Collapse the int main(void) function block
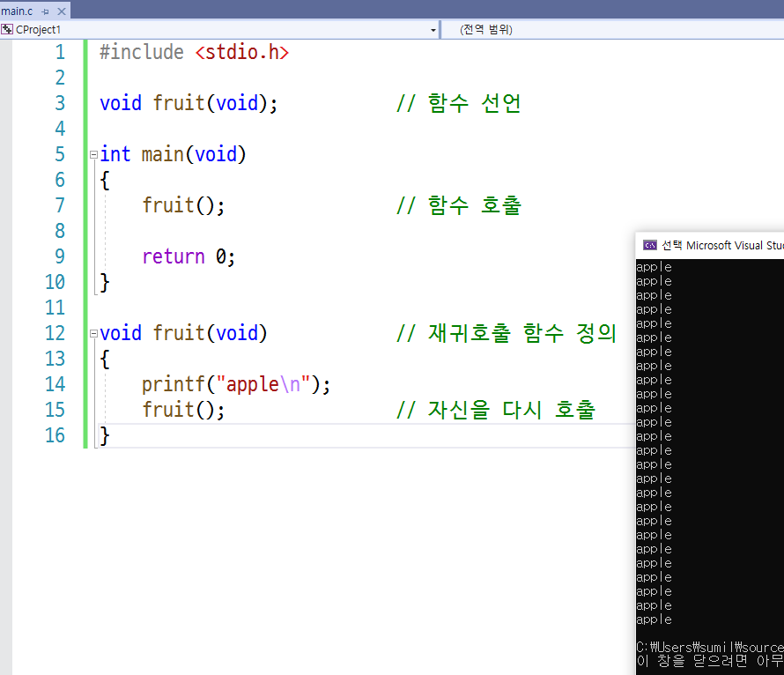 93,155
